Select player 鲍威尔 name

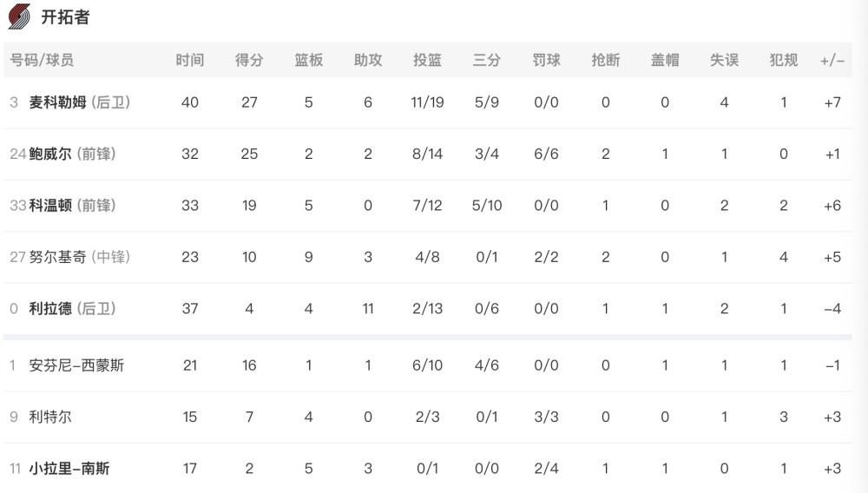coord(50,154)
